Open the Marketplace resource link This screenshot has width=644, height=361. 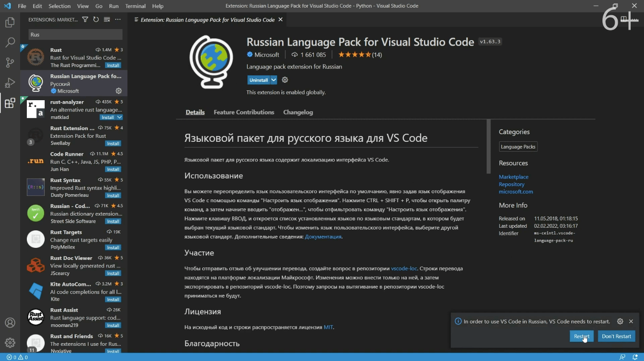[x=513, y=177]
